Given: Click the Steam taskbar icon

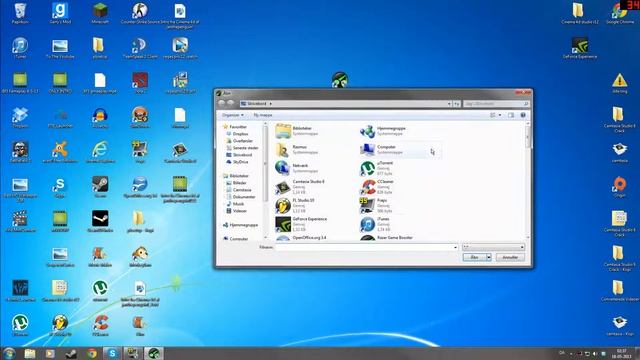Looking at the screenshot, I should pyautogui.click(x=71, y=353).
